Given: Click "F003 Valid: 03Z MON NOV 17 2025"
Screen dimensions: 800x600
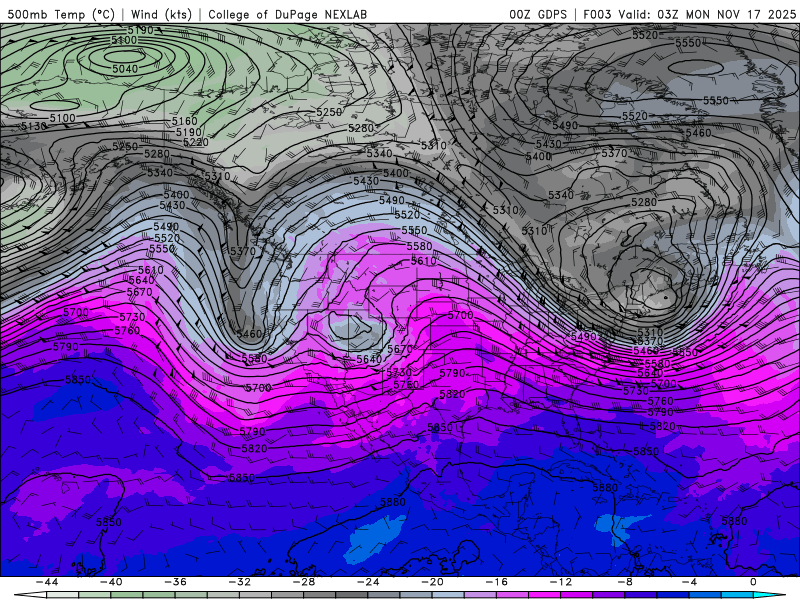Looking at the screenshot, I should pos(689,14).
